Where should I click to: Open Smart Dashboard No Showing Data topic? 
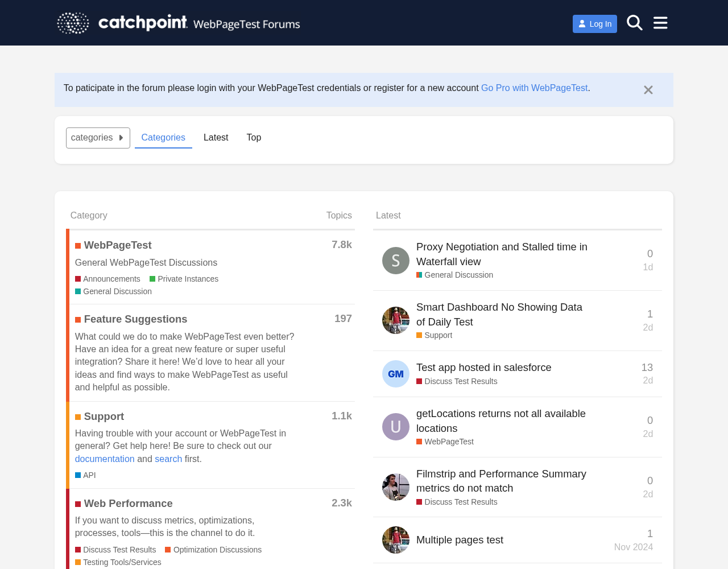(499, 315)
